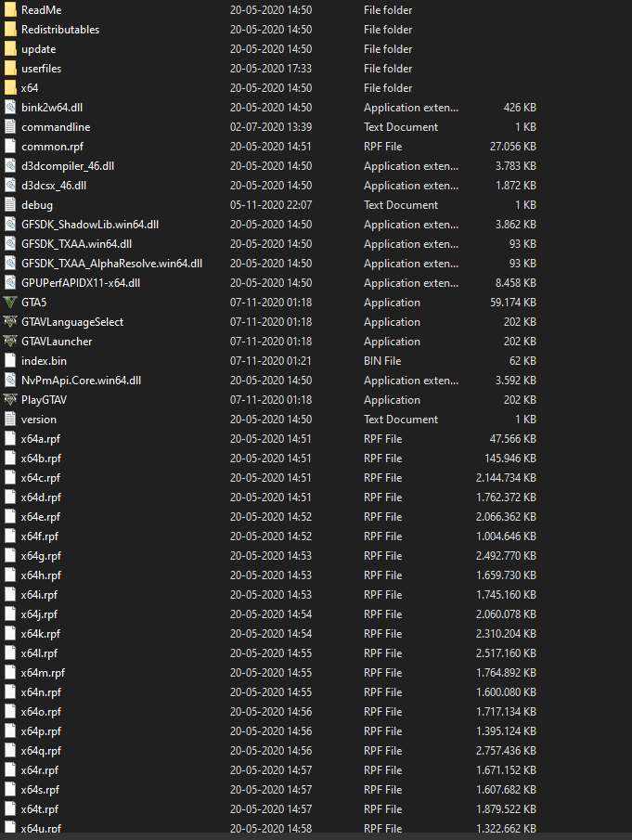Select the userfiles folder name

click(x=42, y=69)
